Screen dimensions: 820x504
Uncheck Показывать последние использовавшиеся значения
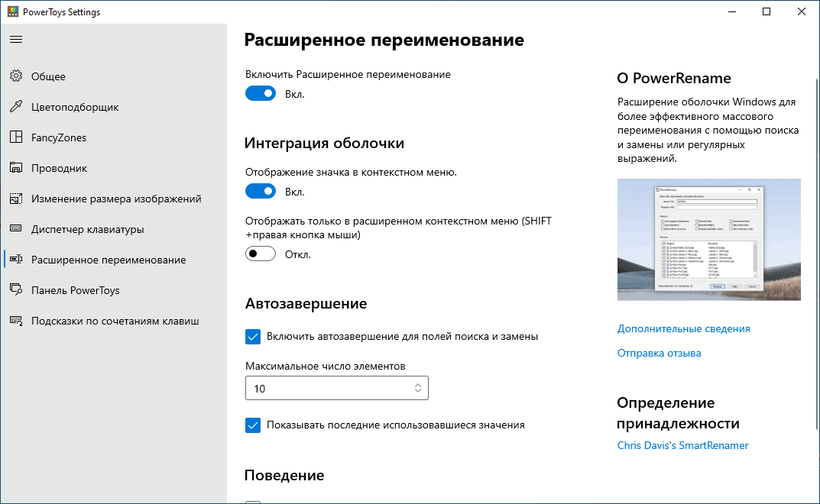tap(253, 425)
